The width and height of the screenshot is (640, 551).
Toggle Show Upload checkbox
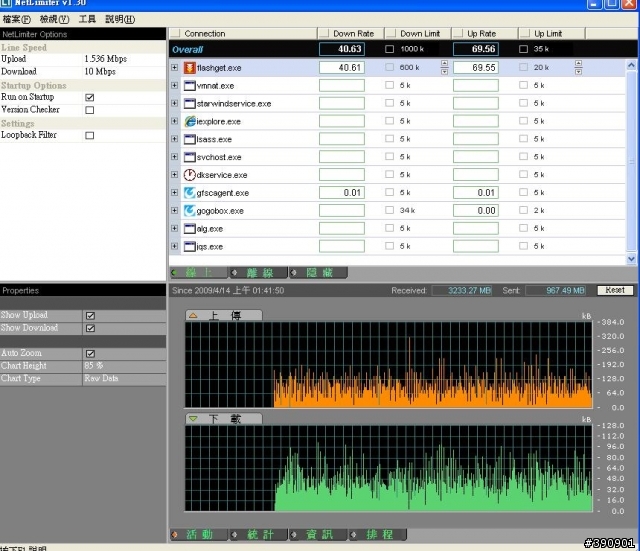[x=91, y=315]
